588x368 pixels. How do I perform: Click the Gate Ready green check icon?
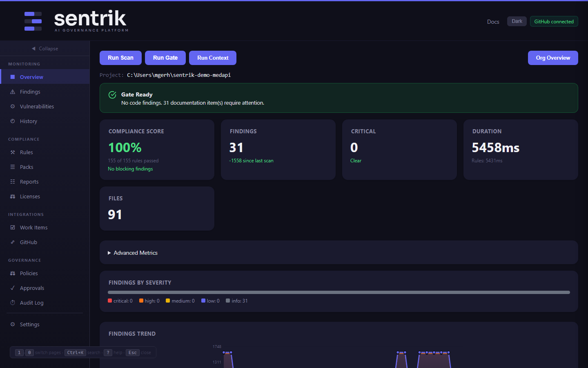coord(112,95)
